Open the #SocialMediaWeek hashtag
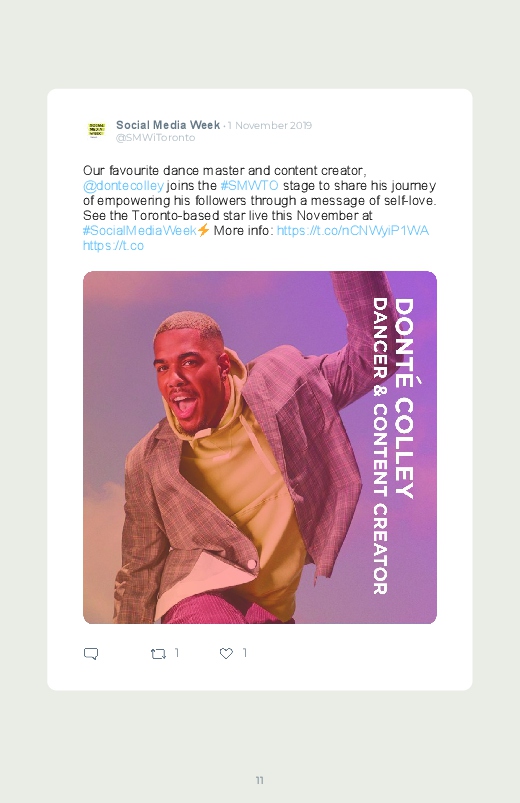This screenshot has height=803, width=520. [140, 230]
